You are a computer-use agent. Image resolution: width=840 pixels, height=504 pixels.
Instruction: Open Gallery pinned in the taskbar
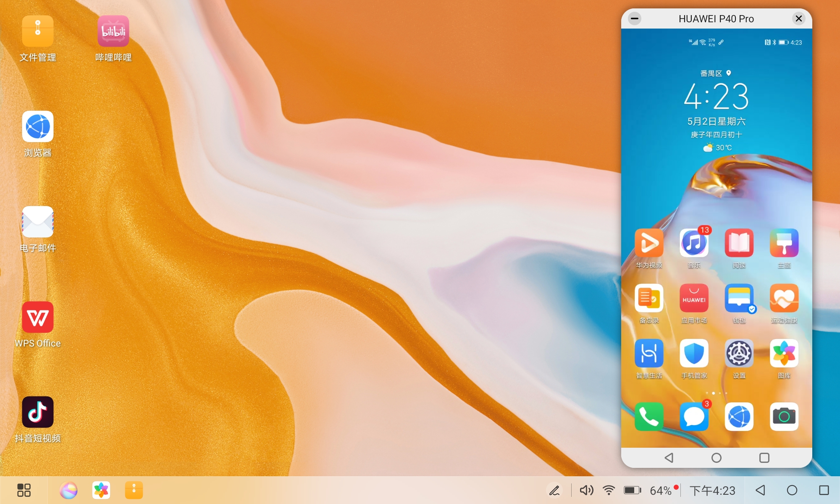coord(101,490)
